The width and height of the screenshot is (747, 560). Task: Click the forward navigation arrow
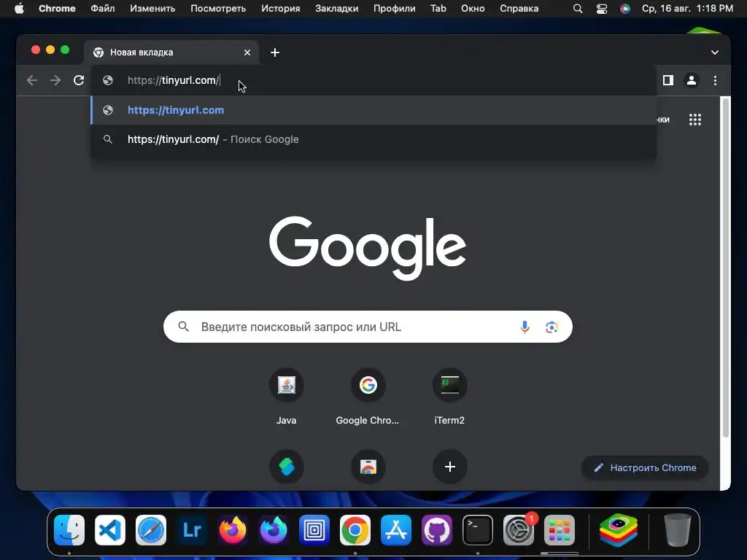pyautogui.click(x=55, y=80)
